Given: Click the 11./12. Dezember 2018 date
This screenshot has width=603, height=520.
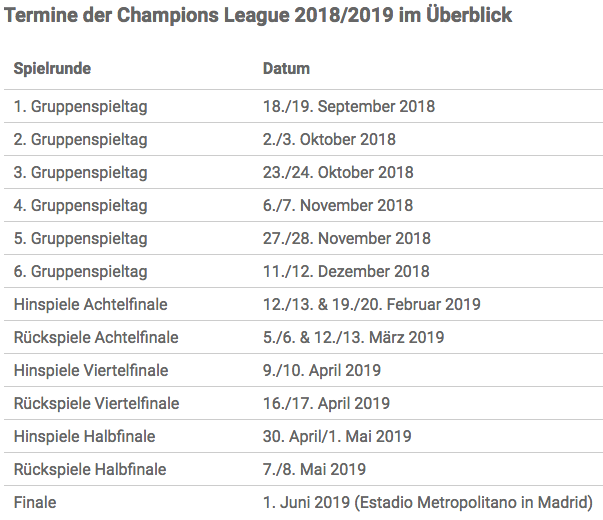Looking at the screenshot, I should (346, 272).
